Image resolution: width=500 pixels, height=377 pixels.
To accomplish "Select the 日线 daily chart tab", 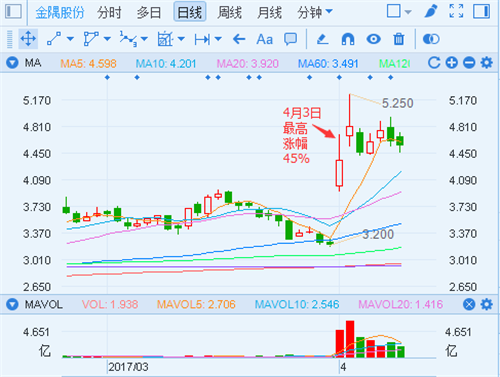I will coord(190,12).
